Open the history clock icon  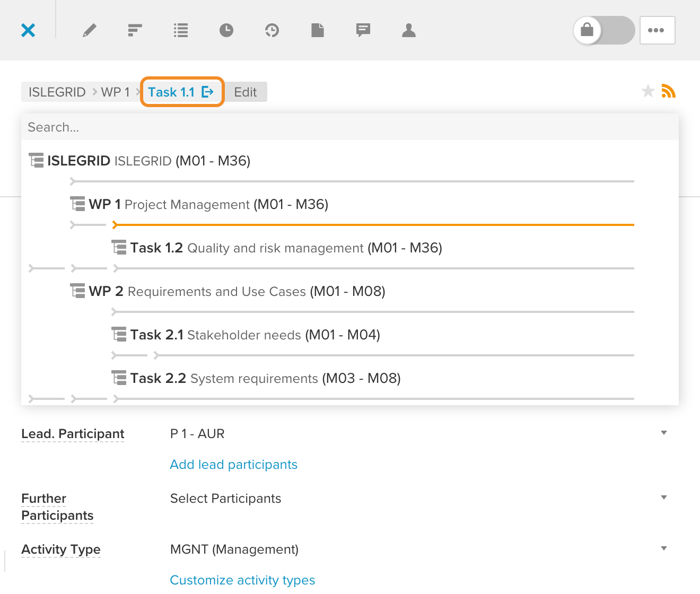pos(272,30)
